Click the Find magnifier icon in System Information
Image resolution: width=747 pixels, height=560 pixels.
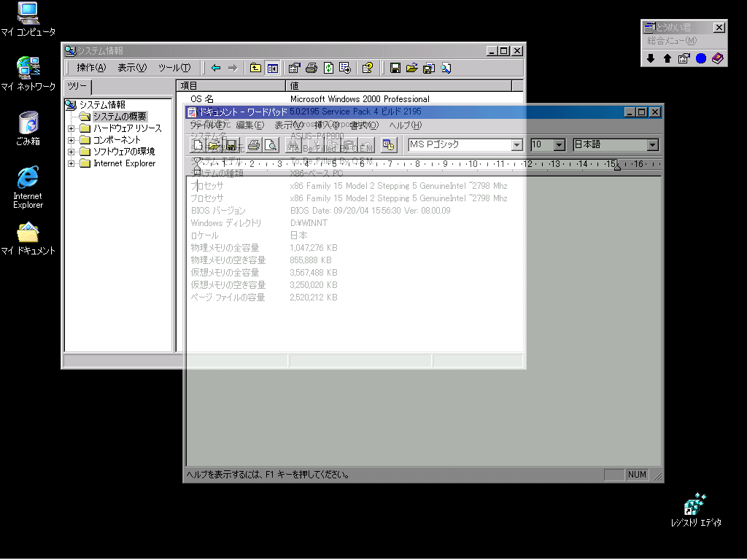coord(446,68)
